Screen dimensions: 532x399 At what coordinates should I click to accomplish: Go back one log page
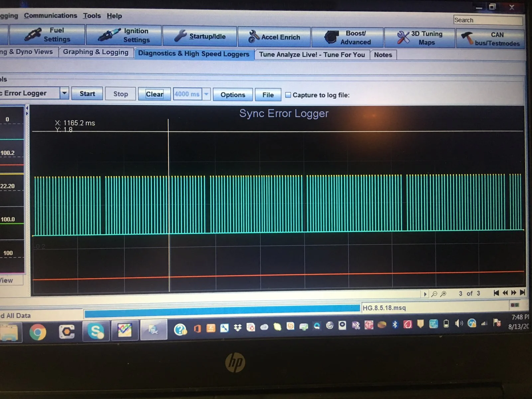click(505, 293)
